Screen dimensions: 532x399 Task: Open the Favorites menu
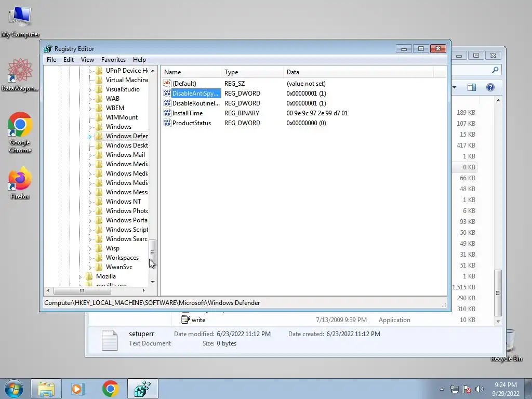tap(113, 59)
